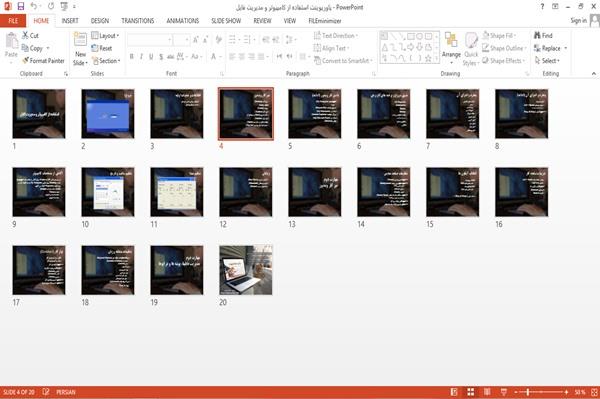Click the Redo/Repeat icon in the title bar
Viewport: 600px width, 399px height.
pos(51,7)
